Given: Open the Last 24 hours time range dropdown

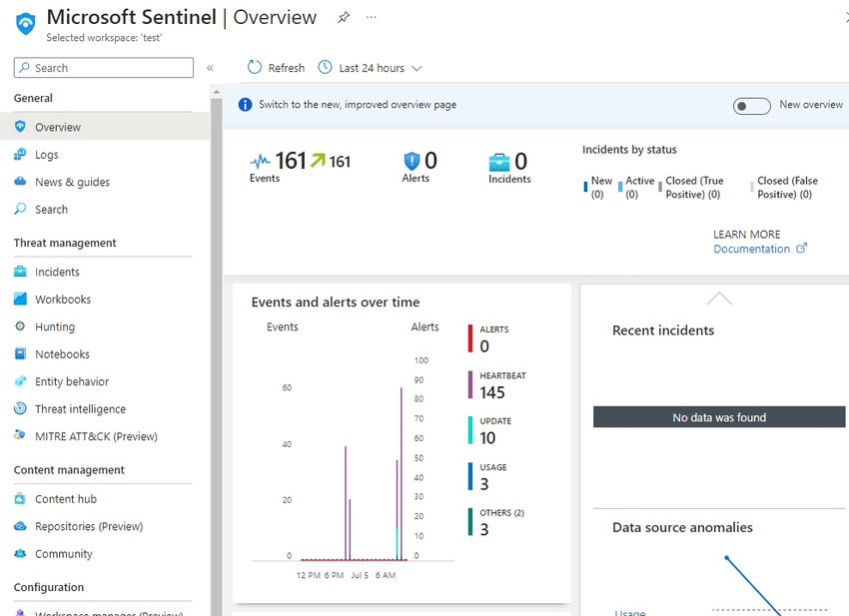Looking at the screenshot, I should 370,67.
